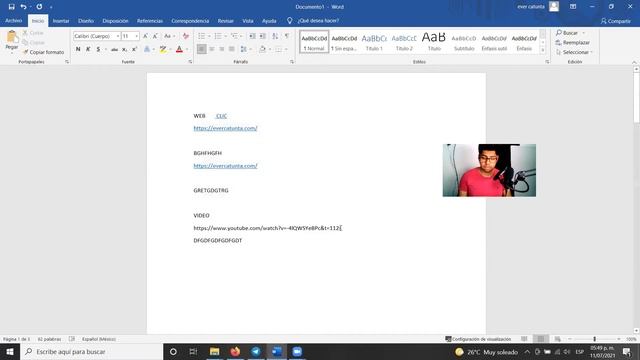The height and width of the screenshot is (360, 640).
Task: Click the Buscar button
Action: point(567,33)
